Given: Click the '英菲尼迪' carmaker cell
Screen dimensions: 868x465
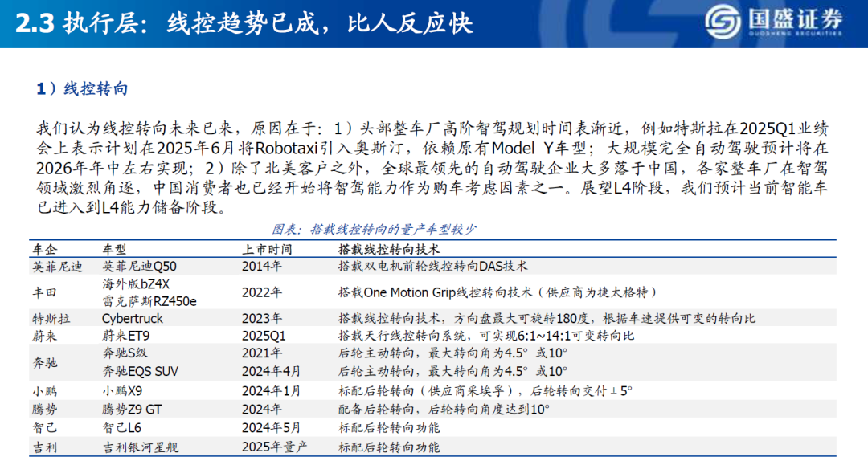Looking at the screenshot, I should point(58,267).
